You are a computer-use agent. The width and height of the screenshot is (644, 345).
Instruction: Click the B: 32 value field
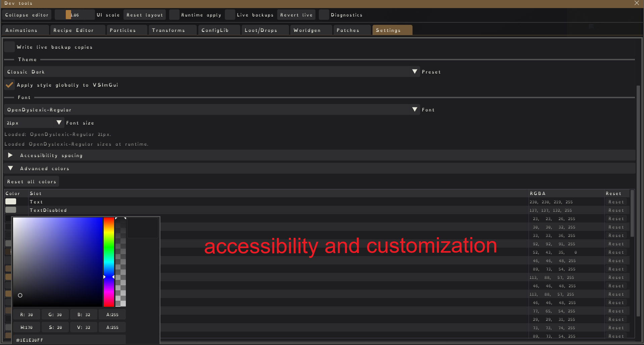[x=84, y=314]
